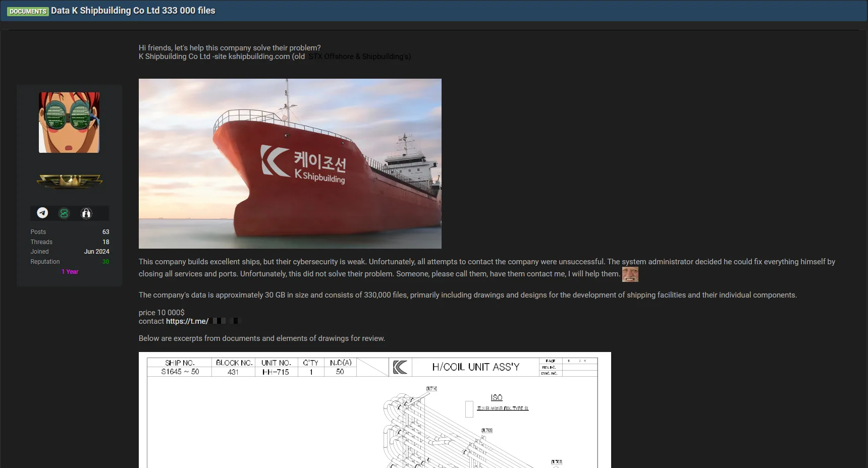Click the PGP lock icon in the profile
This screenshot has height=468, width=868.
tap(86, 213)
